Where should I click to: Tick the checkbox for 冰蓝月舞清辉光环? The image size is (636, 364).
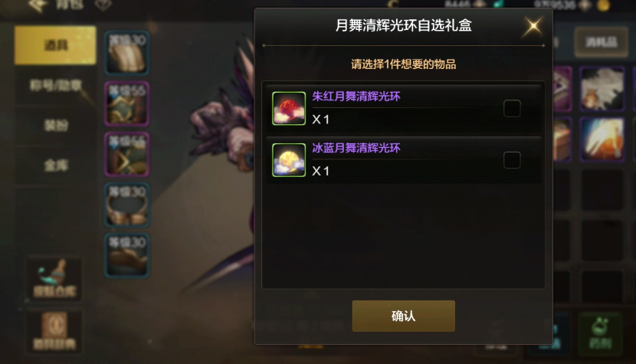point(512,160)
